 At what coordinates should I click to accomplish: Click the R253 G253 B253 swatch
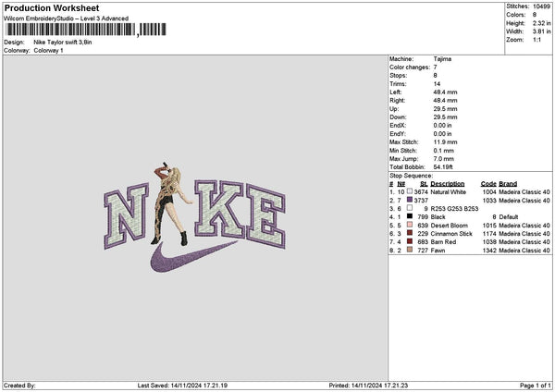pyautogui.click(x=410, y=208)
